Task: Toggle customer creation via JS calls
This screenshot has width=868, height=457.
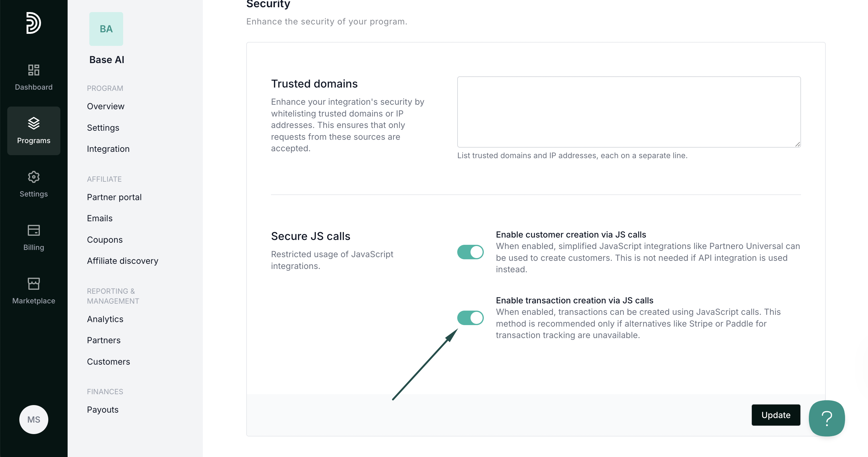Action: [x=471, y=252]
